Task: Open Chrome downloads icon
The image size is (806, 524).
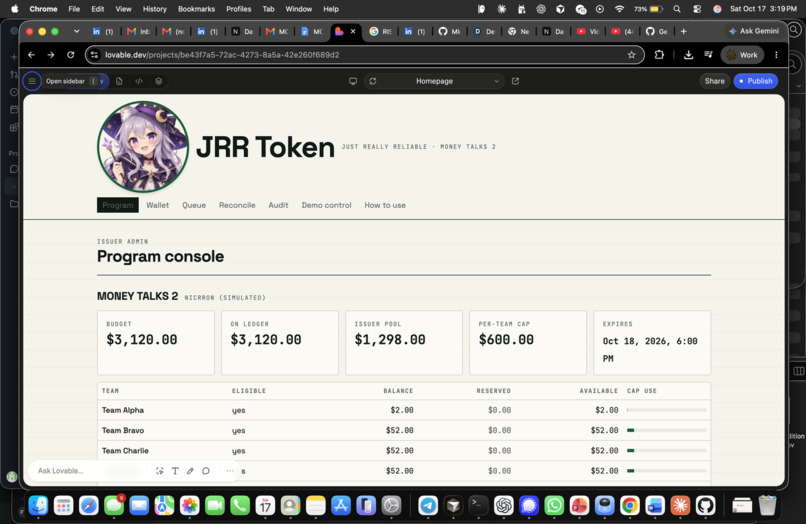Action: [688, 55]
